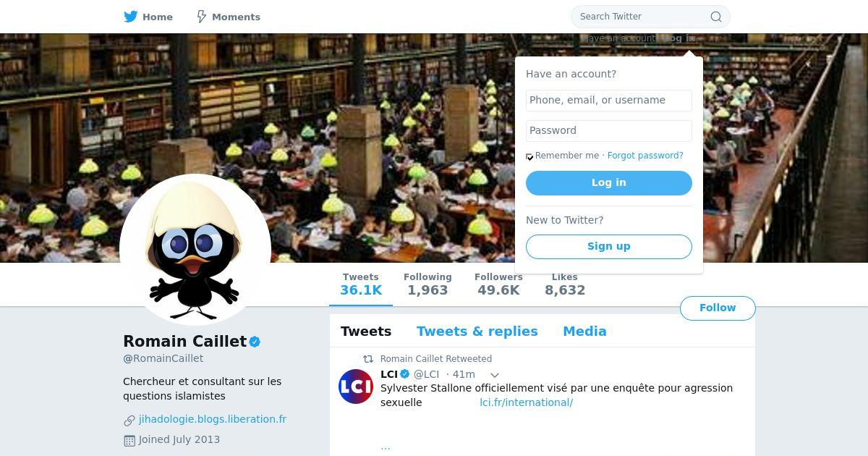Click the blue Log in button
Screen dimensions: 868x456
pyautogui.click(x=609, y=183)
